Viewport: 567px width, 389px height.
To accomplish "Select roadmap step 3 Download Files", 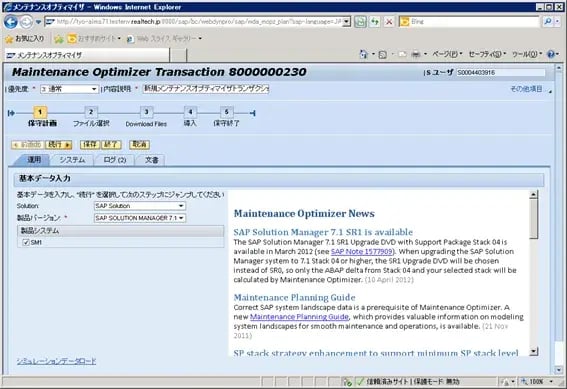I will coord(146,112).
